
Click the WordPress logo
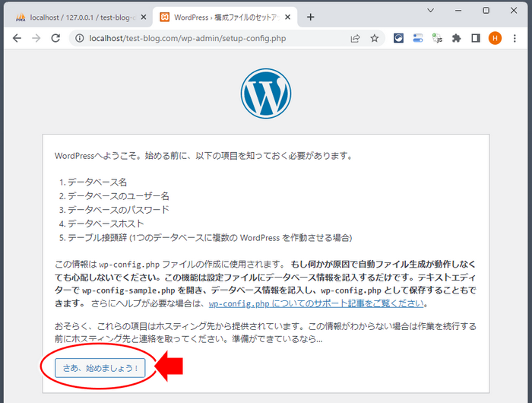(x=266, y=94)
